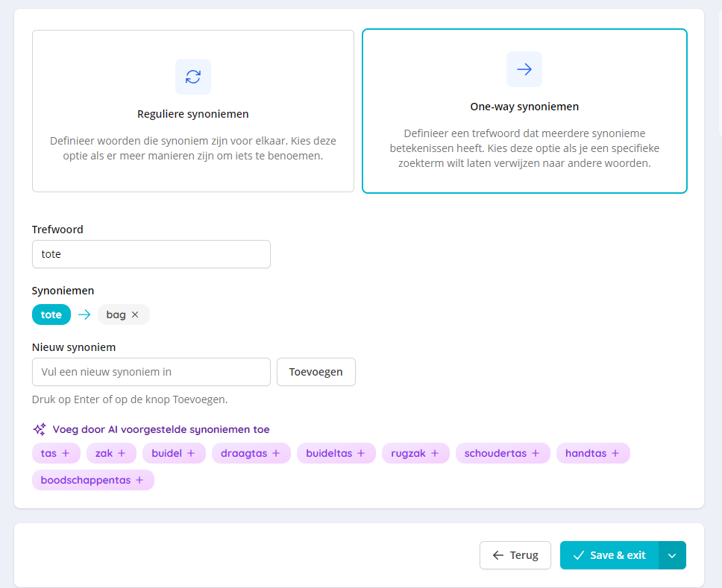Click the right-arrow icon for One-way synoniemen
This screenshot has height=588, width=722.
coord(524,69)
